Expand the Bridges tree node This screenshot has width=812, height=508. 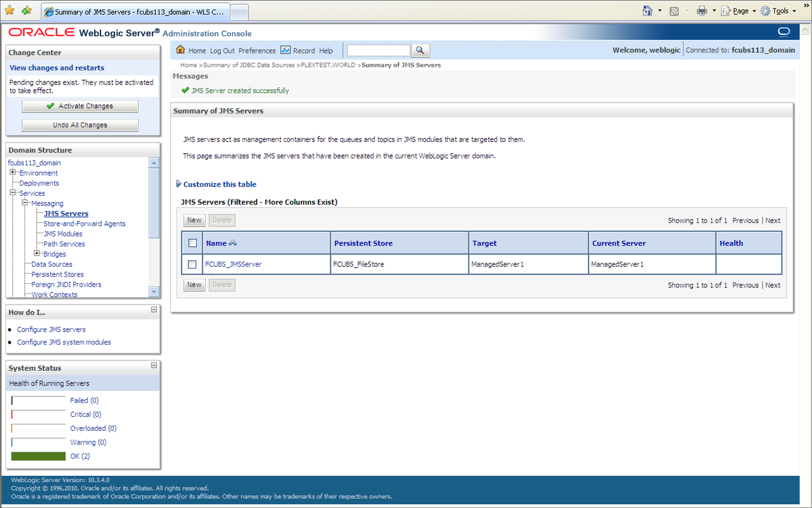(x=37, y=253)
